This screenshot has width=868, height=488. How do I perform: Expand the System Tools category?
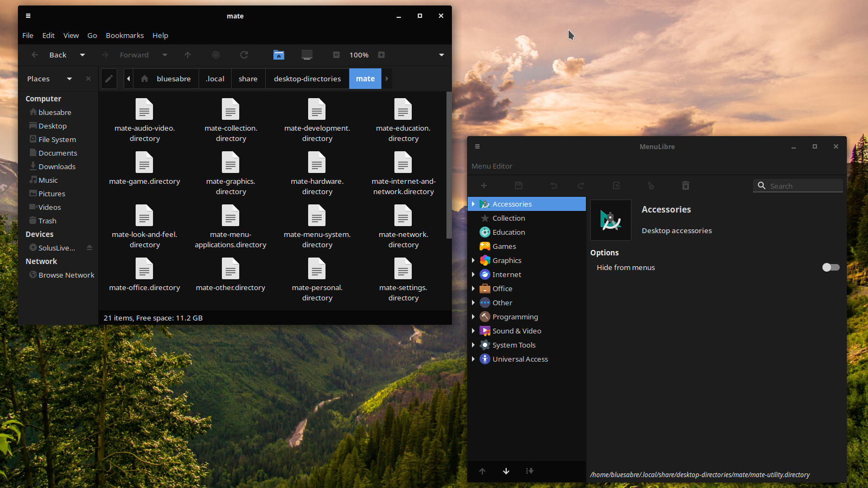(x=474, y=345)
